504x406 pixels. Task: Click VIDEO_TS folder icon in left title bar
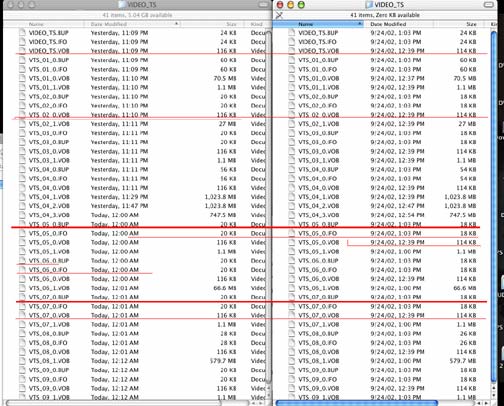point(122,5)
